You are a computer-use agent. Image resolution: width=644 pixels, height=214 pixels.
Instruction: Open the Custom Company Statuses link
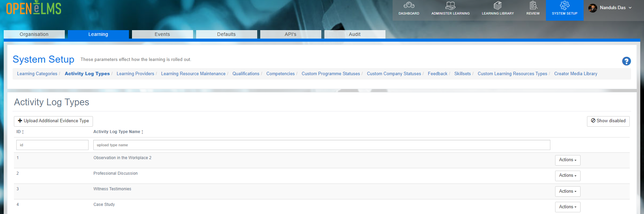click(x=394, y=74)
